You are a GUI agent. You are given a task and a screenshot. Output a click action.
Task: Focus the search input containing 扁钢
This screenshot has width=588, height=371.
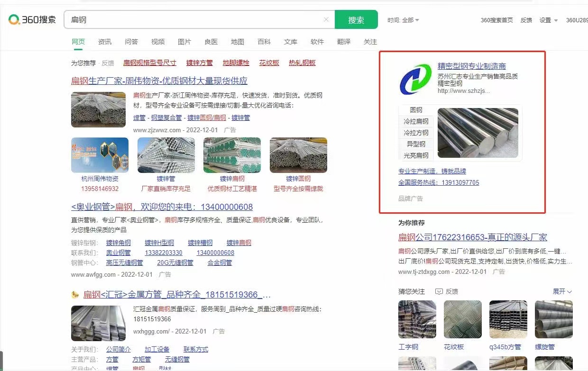pos(199,19)
